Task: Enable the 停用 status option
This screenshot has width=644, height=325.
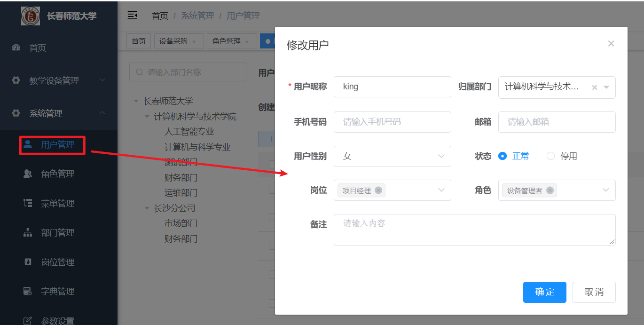Action: (x=550, y=156)
